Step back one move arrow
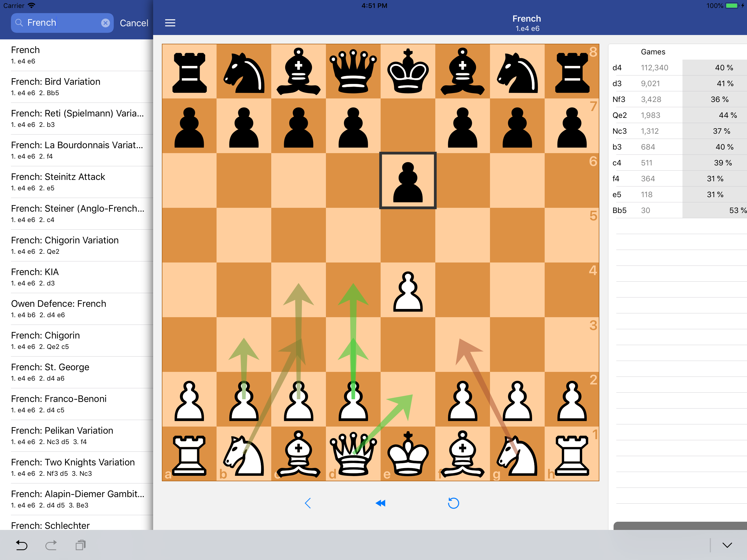 coord(308,503)
